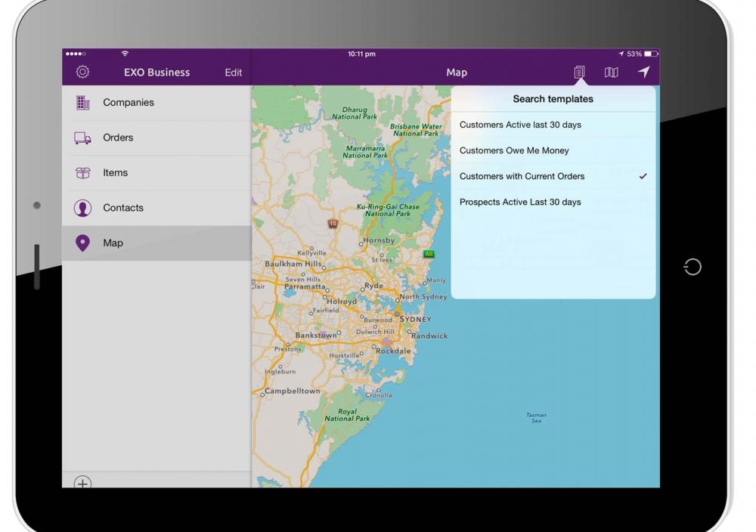The width and height of the screenshot is (756, 532).
Task: Click North Sydney on the map
Action: [423, 297]
